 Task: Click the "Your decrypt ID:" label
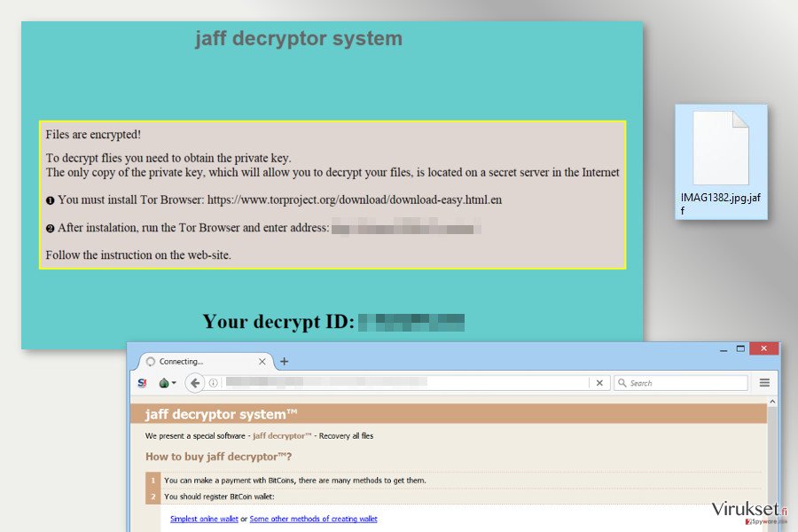coord(278,322)
